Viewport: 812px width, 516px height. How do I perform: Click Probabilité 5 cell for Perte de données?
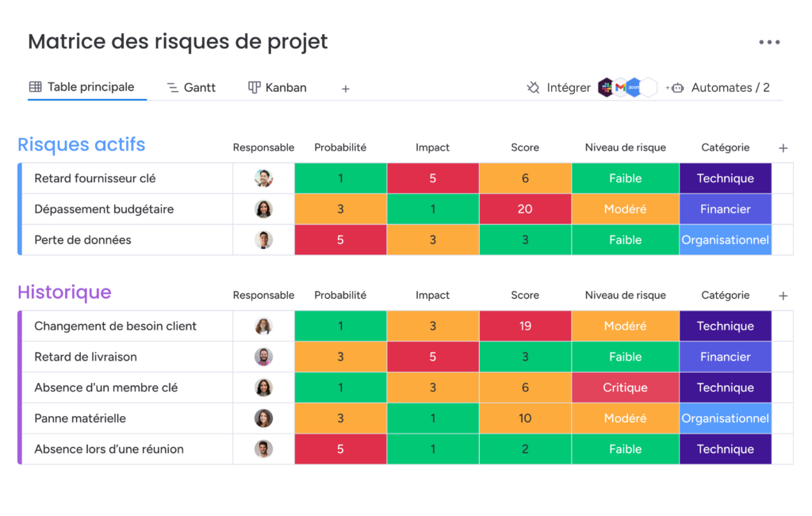point(340,239)
